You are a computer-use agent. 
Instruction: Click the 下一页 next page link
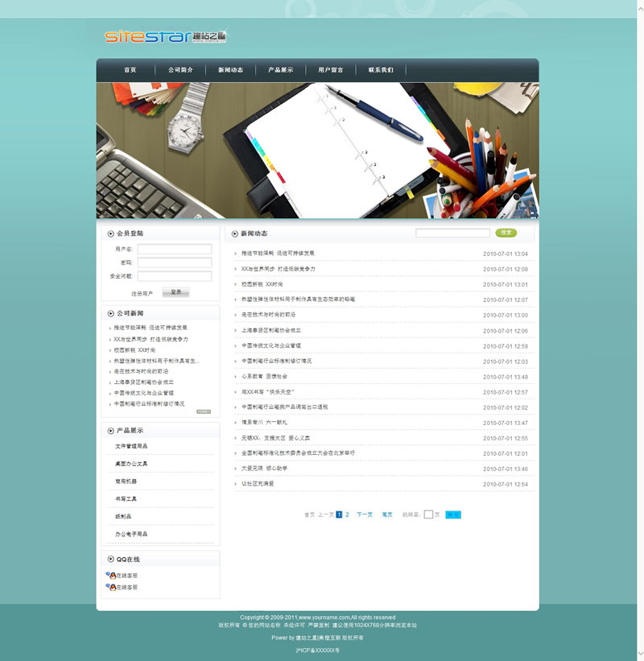coord(365,514)
